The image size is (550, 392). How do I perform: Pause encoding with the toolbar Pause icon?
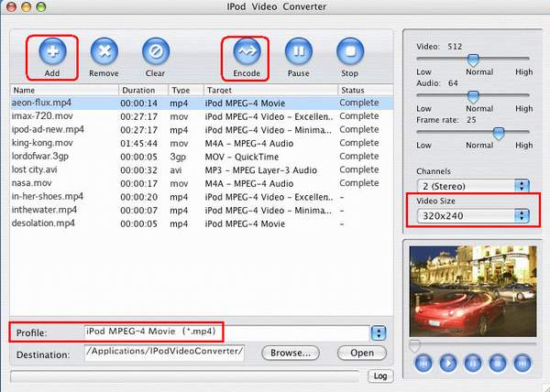299,51
